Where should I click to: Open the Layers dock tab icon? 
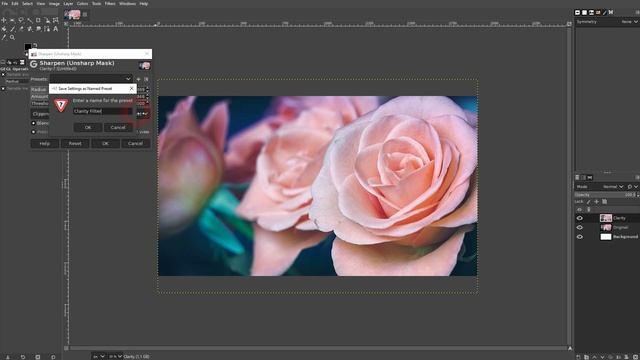[x=577, y=177]
